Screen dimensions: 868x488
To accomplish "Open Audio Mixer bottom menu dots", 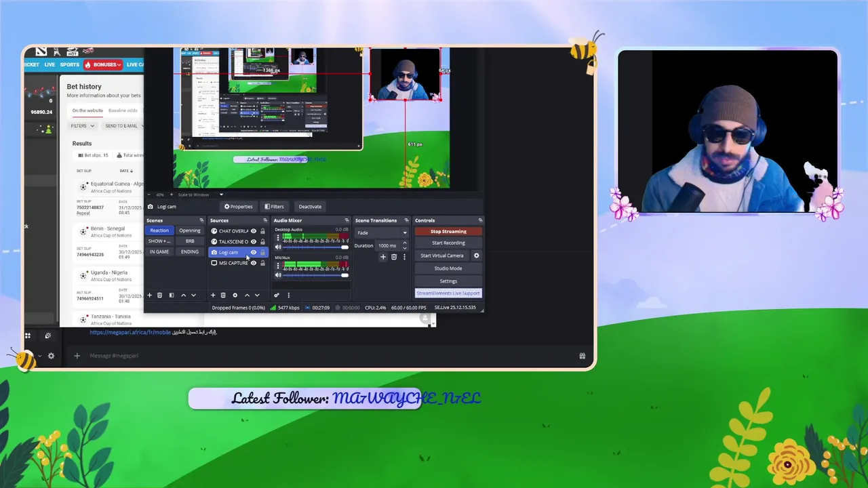I will (x=289, y=295).
